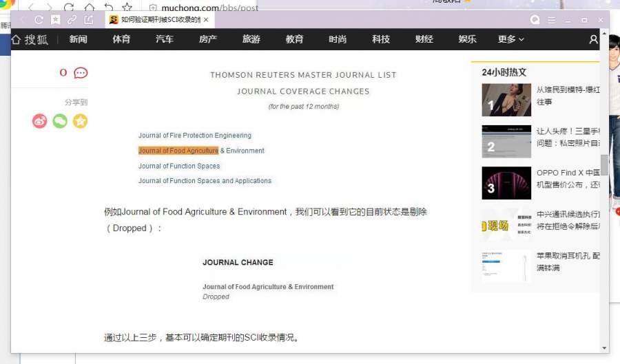This screenshot has width=620, height=364.
Task: Open hot article thumbnail number 1
Action: click(506, 100)
